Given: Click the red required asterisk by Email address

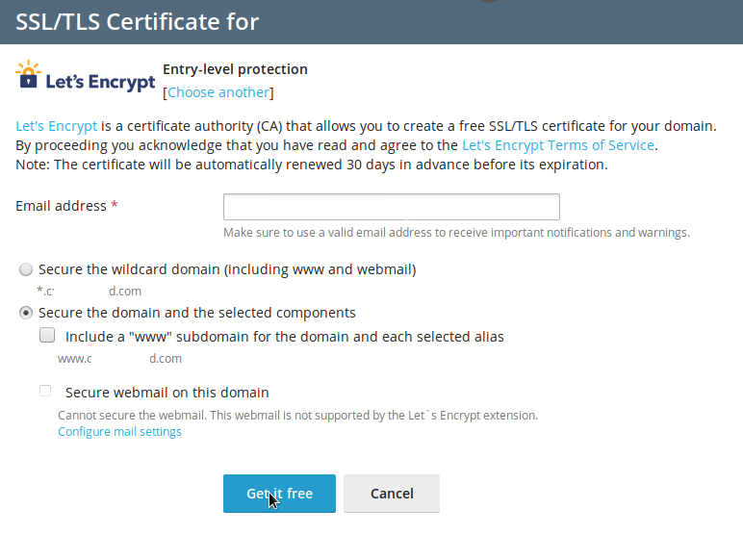Looking at the screenshot, I should tap(115, 206).
